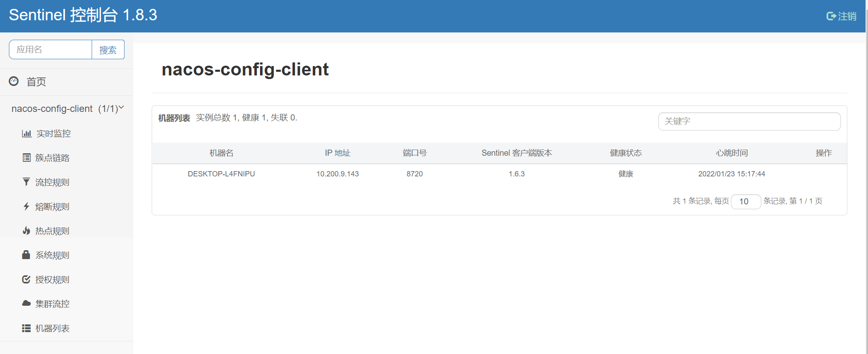Click the flame icon for 热点规则
Image resolution: width=868 pixels, height=354 pixels.
(26, 231)
